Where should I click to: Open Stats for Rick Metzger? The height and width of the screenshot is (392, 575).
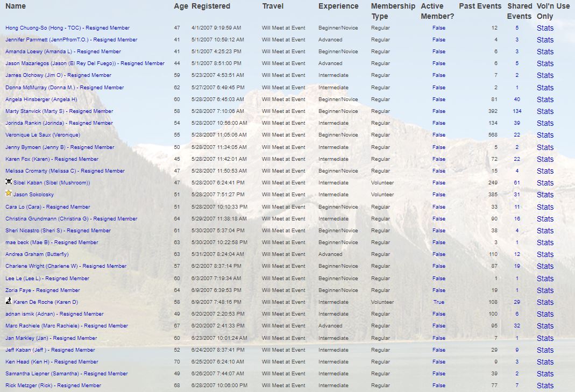[545, 386]
